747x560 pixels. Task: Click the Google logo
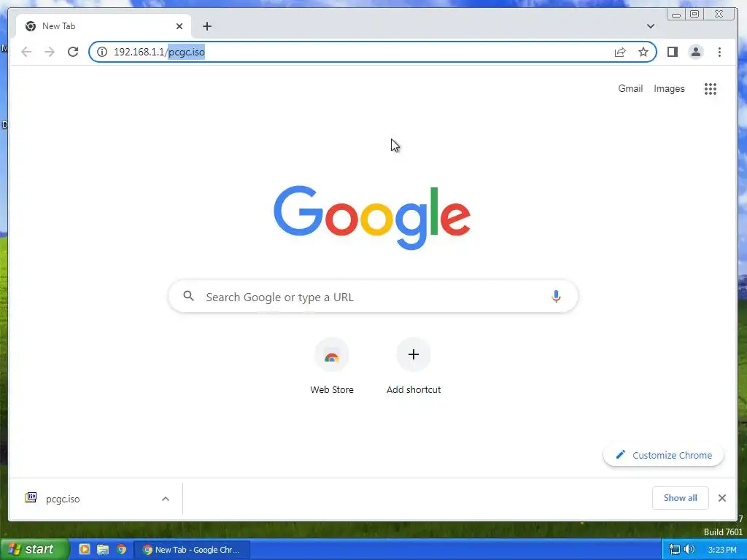pos(372,217)
